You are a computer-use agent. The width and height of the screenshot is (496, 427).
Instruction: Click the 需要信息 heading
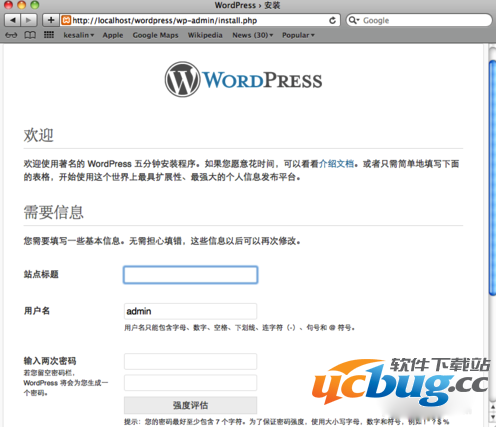coord(53,212)
